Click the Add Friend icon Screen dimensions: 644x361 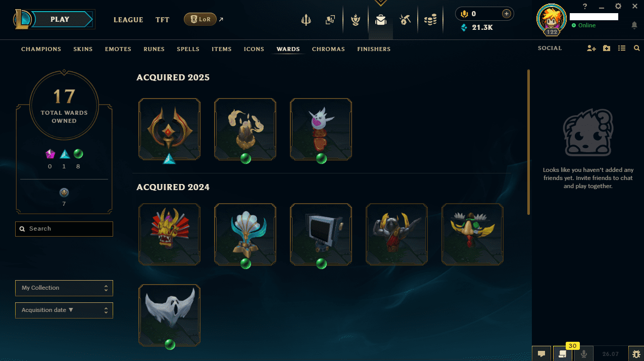point(591,48)
